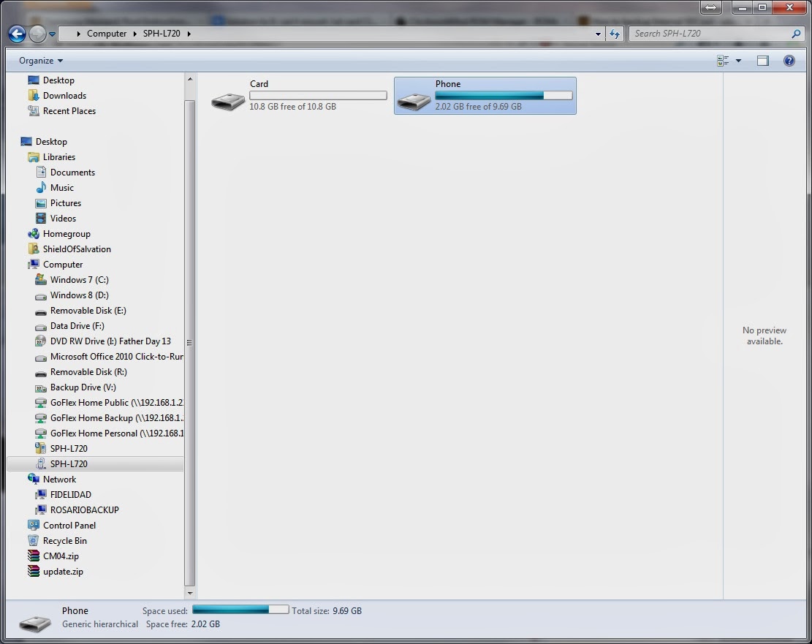The image size is (812, 644).
Task: Select the first SPH-L720 device entry
Action: pyautogui.click(x=61, y=449)
